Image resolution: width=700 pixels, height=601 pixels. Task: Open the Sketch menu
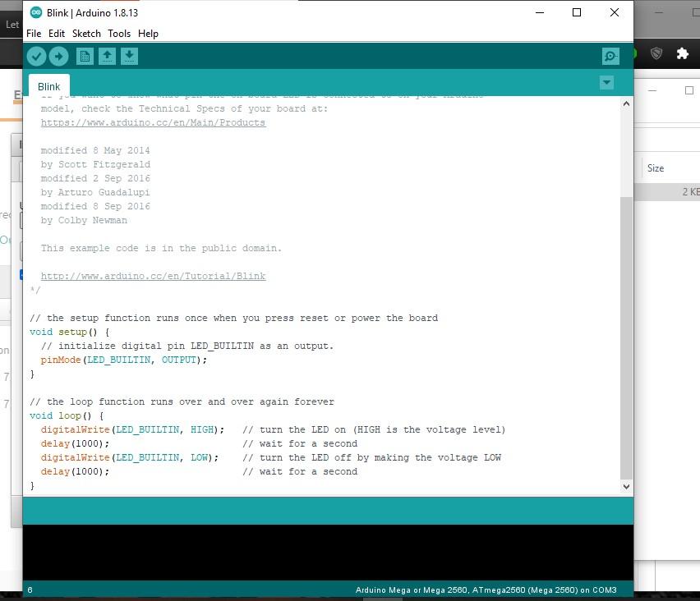point(85,34)
